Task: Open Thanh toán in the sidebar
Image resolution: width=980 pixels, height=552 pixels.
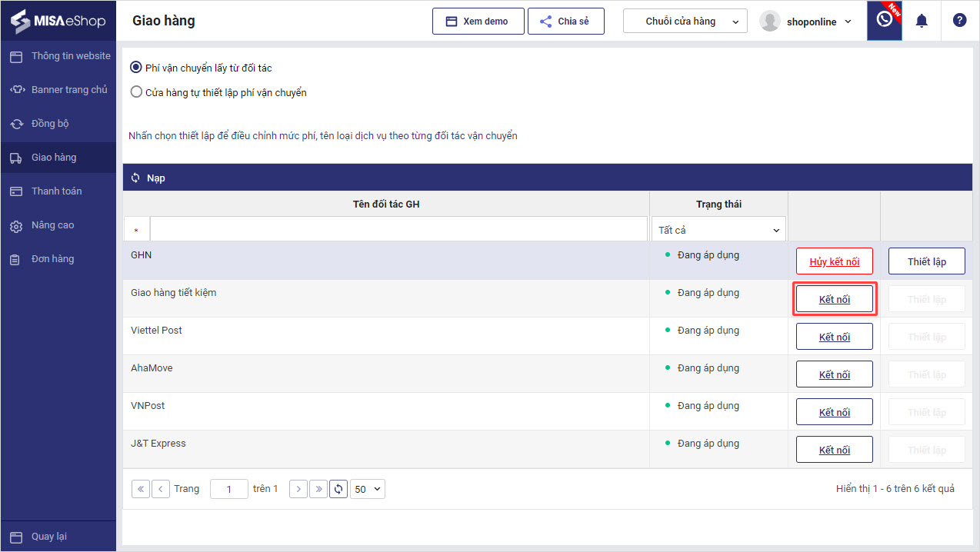Action: click(58, 191)
